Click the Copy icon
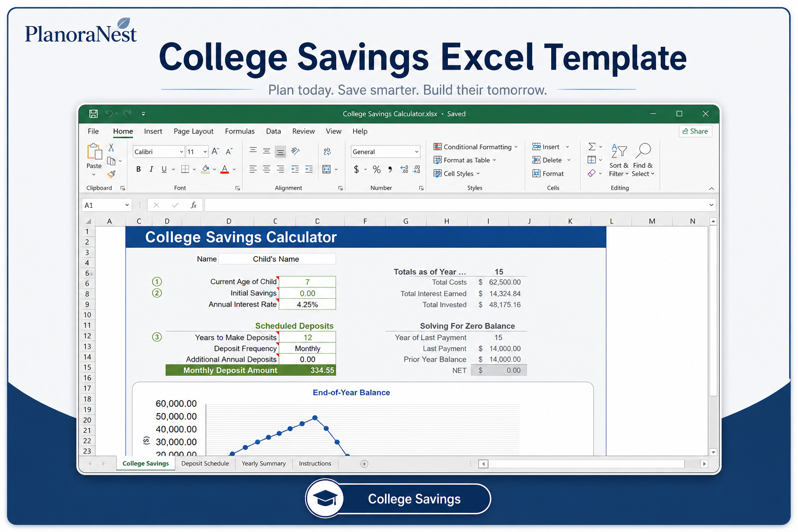The height and width of the screenshot is (532, 798). coord(111,161)
